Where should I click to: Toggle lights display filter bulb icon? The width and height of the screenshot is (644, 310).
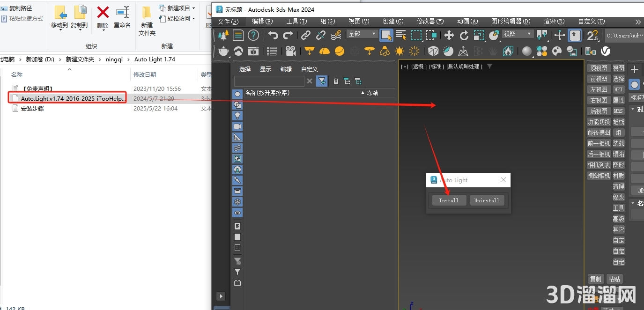[237, 116]
